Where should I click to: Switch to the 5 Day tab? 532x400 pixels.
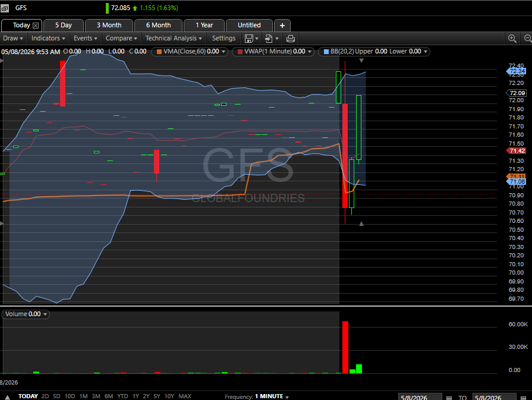64,25
